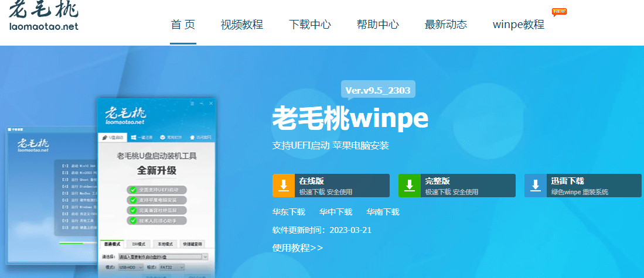
Task: Open the 首页 navigation tab
Action: 183,25
